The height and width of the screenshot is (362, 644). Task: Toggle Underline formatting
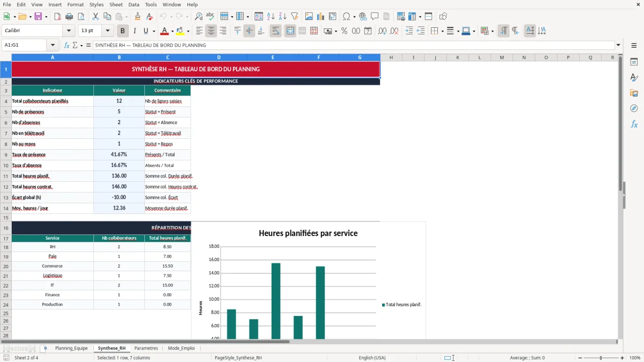145,31
